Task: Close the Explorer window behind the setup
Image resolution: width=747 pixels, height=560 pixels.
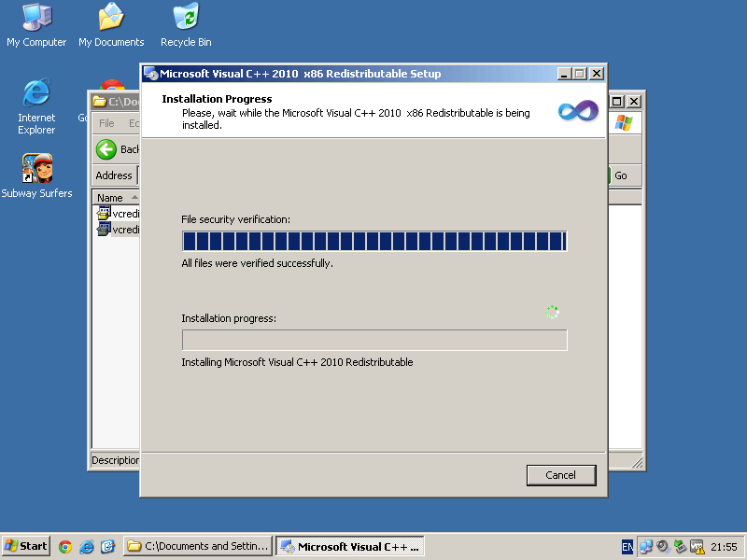Action: point(634,102)
